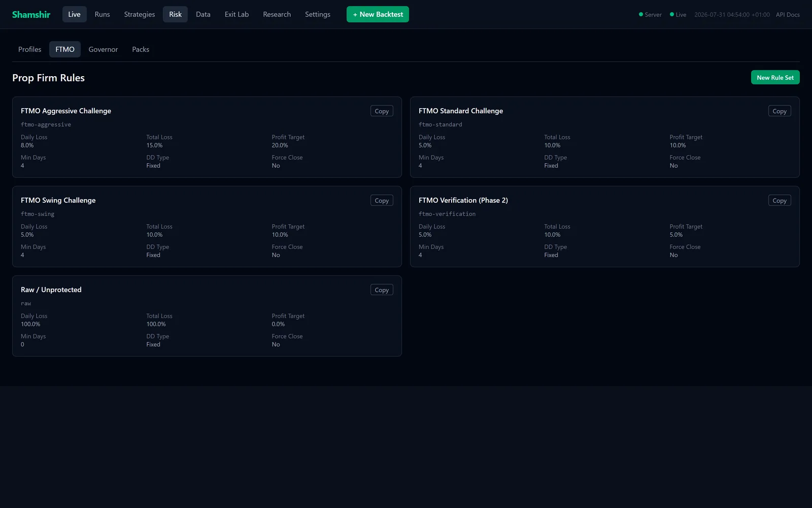Click Min Days 4 in Swing Challenge card
This screenshot has width=812, height=508.
(22, 255)
